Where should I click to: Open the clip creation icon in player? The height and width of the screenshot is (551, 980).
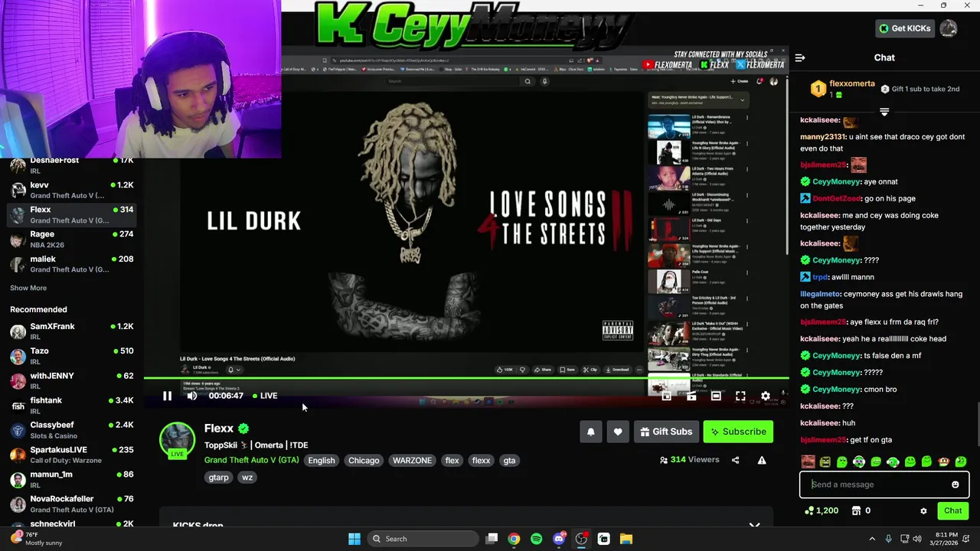point(691,396)
